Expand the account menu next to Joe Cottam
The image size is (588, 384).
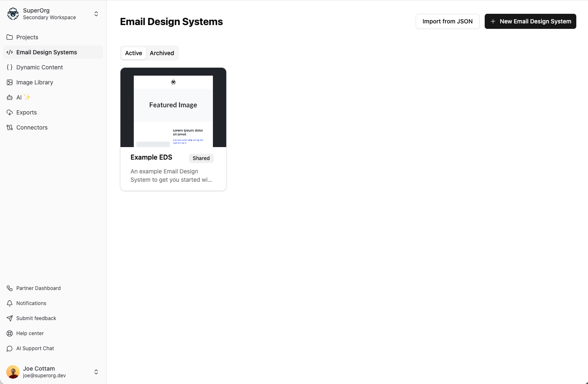96,371
